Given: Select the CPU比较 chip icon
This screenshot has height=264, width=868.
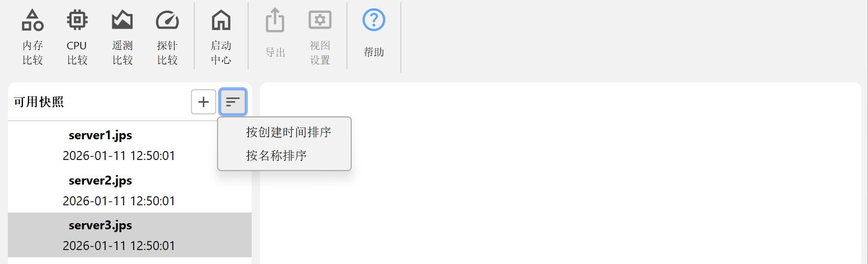Looking at the screenshot, I should click(77, 37).
